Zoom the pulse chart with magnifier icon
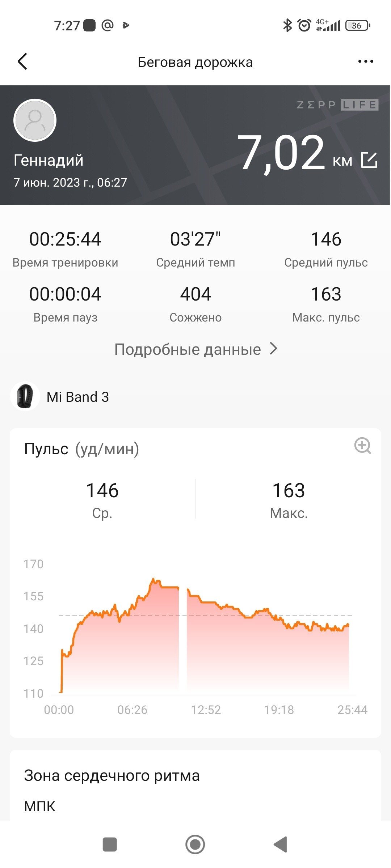This screenshot has width=391, height=868. click(x=362, y=446)
